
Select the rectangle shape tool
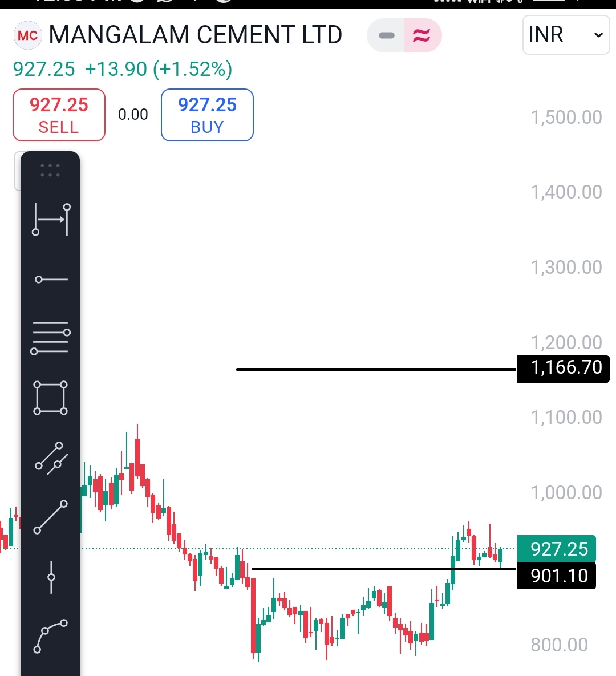click(50, 398)
